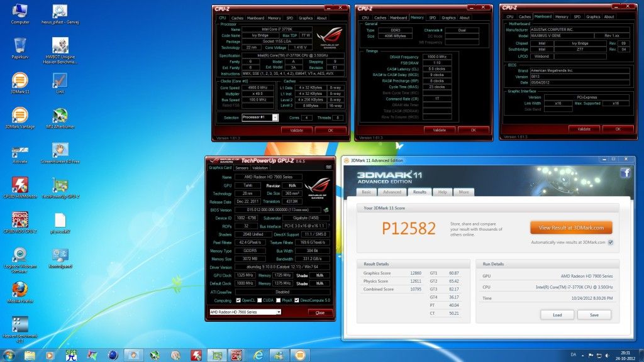Open the Heaven Benchmark desktop shortcut
644x362 pixels.
[19, 329]
